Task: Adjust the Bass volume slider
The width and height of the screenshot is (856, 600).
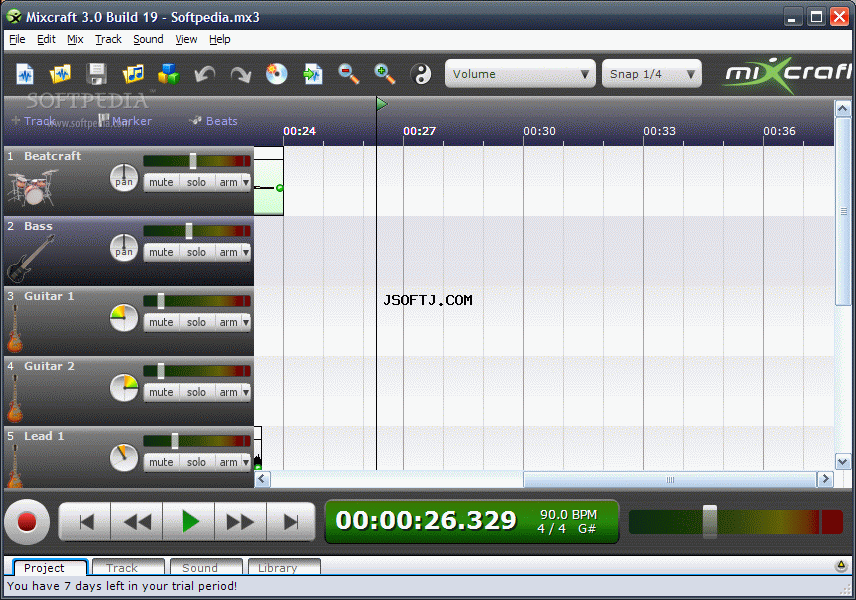Action: 189,230
